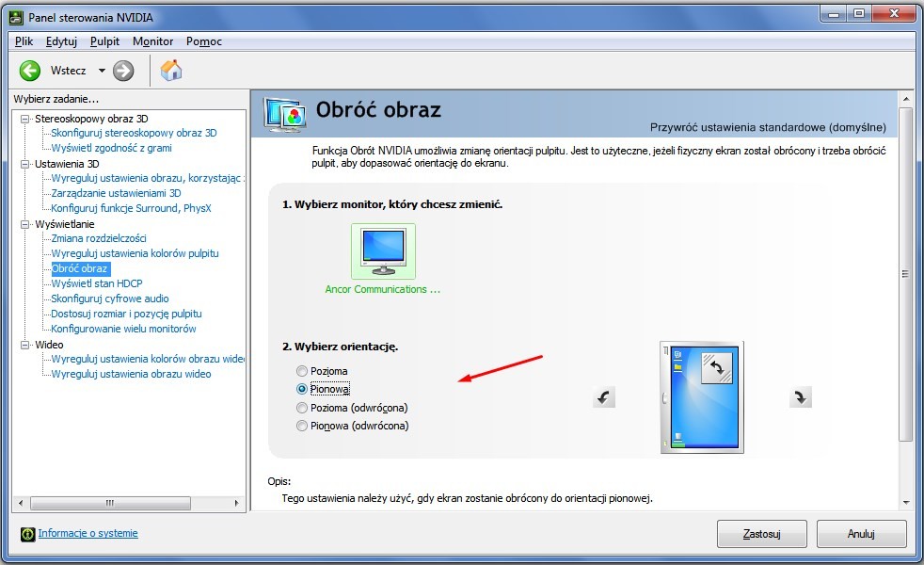Select Pozioma (odwrócona) radio button
Viewport: 924px width, 565px height.
click(x=302, y=408)
